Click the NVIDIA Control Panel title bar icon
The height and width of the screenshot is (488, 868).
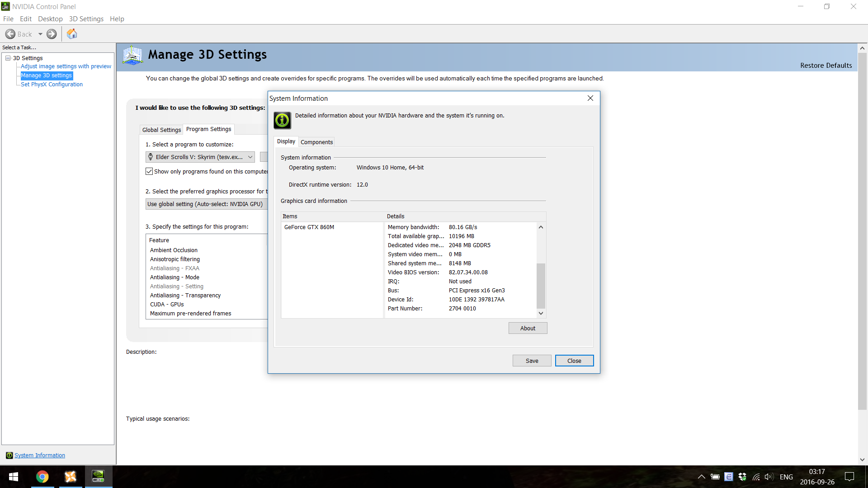pyautogui.click(x=5, y=6)
